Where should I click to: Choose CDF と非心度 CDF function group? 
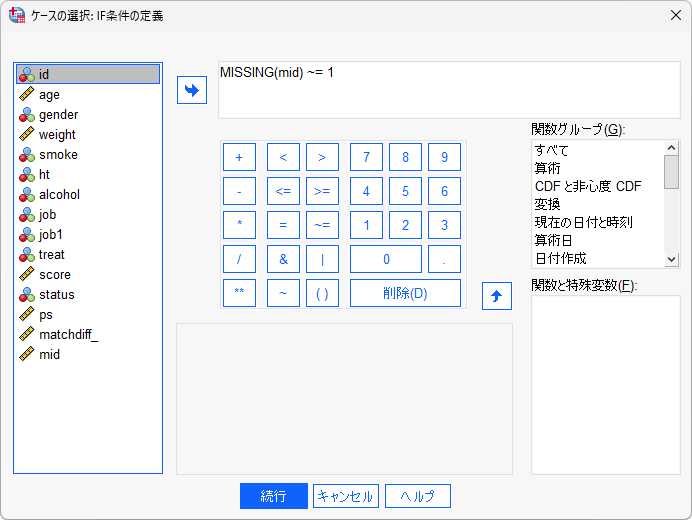[588, 186]
